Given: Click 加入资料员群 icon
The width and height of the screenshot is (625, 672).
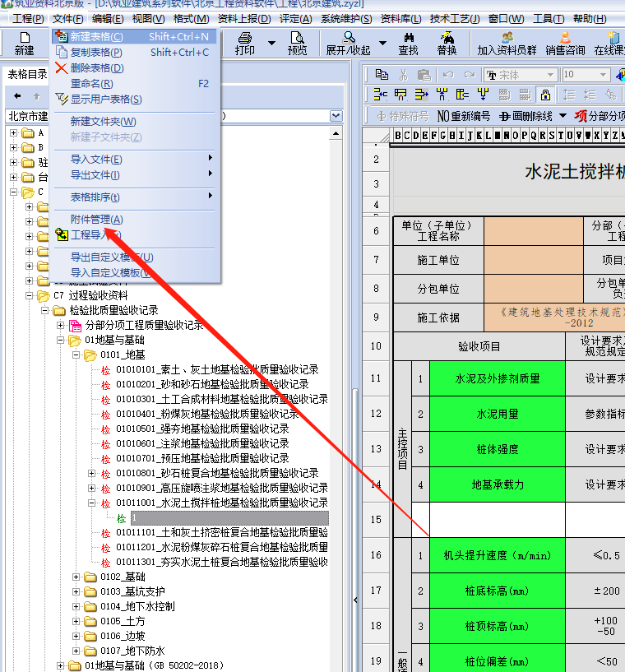Looking at the screenshot, I should [507, 43].
